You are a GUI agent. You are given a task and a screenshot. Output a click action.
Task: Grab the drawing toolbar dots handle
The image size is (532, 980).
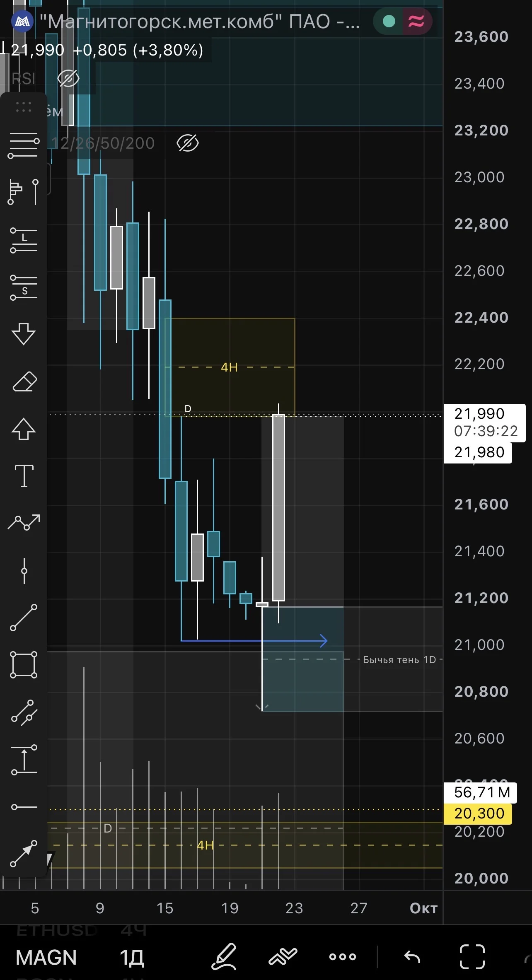24,107
